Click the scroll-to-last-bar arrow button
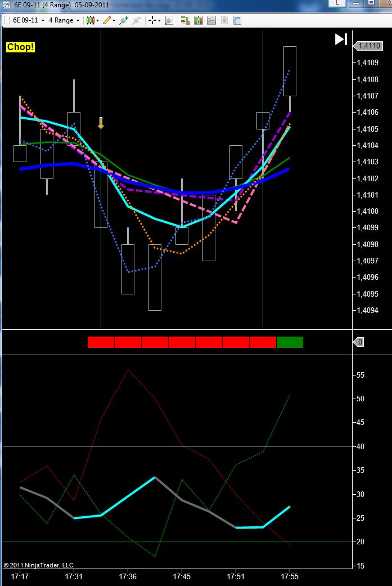Screen dimensions: 392x586 click(341, 39)
